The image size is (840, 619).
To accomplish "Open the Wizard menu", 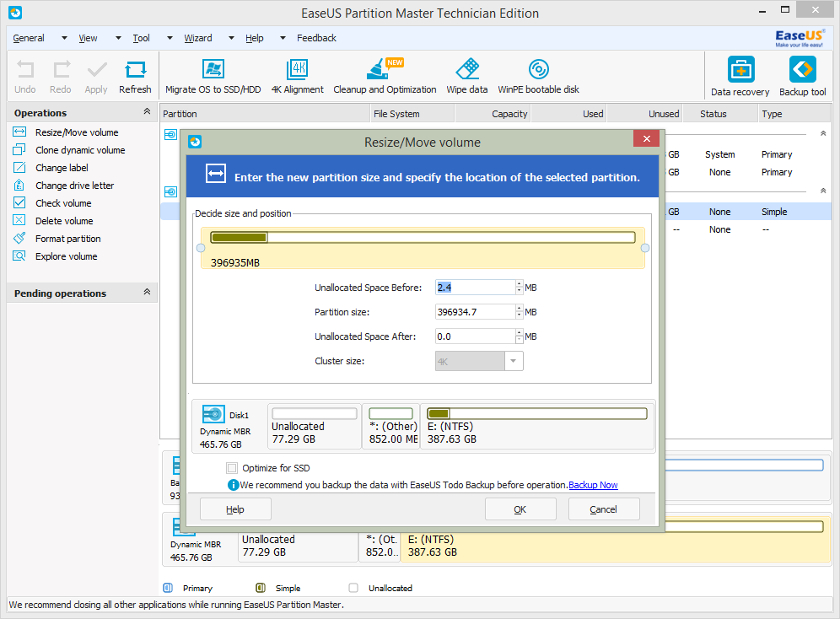I will coord(198,38).
